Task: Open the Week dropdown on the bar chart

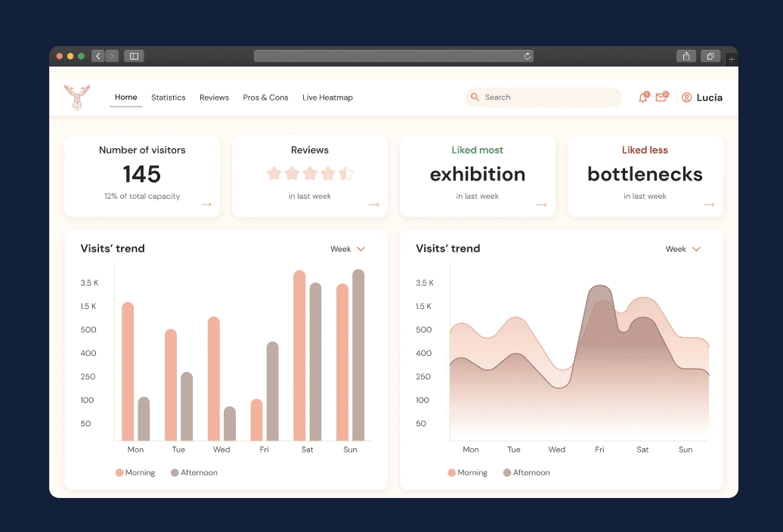Action: [x=348, y=249]
